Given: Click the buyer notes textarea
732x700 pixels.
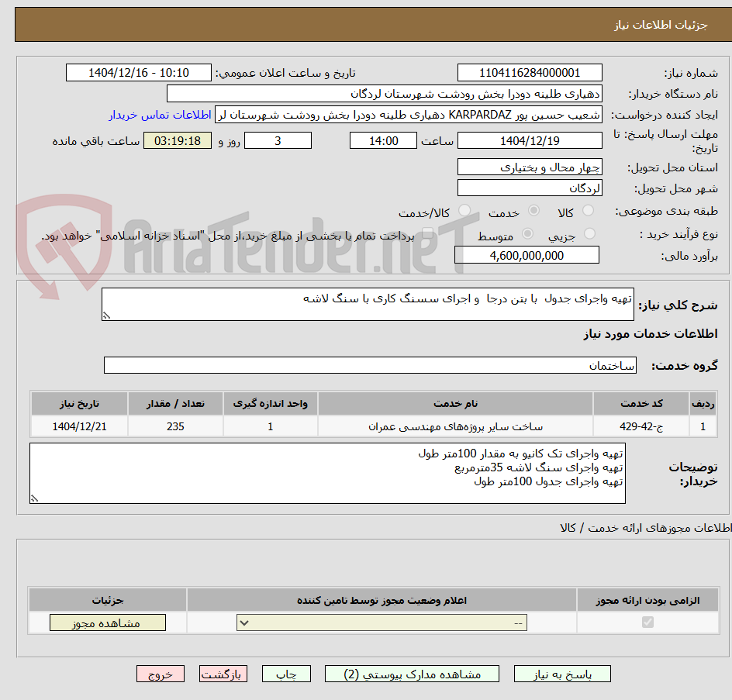Looking at the screenshot, I should [327, 473].
